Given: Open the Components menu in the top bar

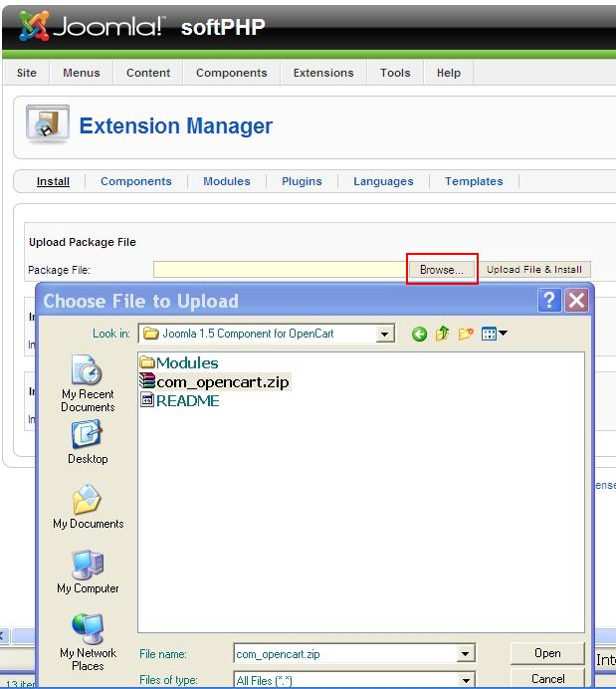Looking at the screenshot, I should [x=232, y=73].
